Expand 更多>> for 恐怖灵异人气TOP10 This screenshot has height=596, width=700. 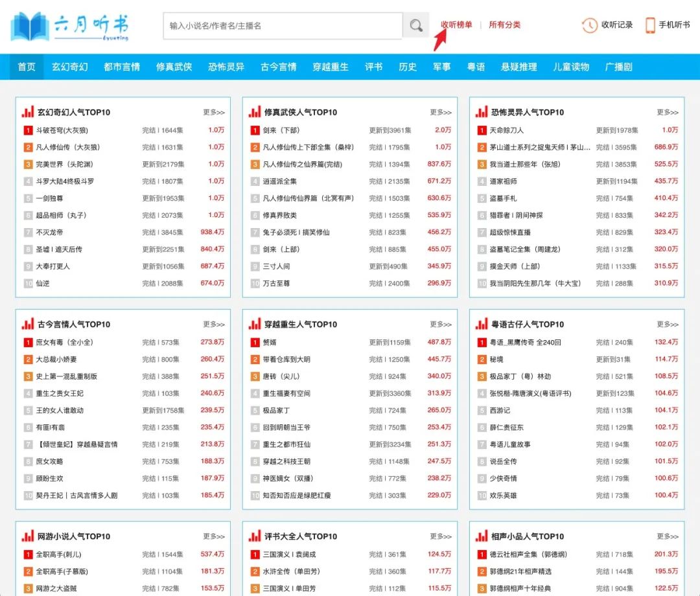668,113
